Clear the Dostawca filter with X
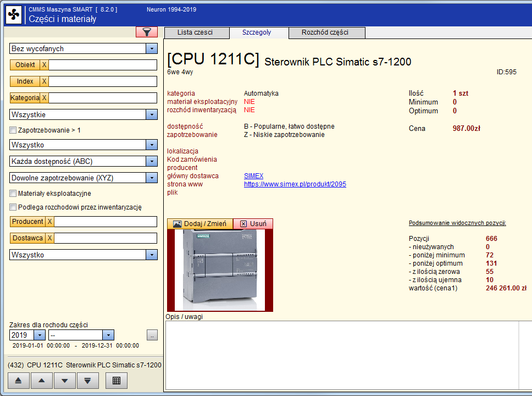 pos(49,238)
